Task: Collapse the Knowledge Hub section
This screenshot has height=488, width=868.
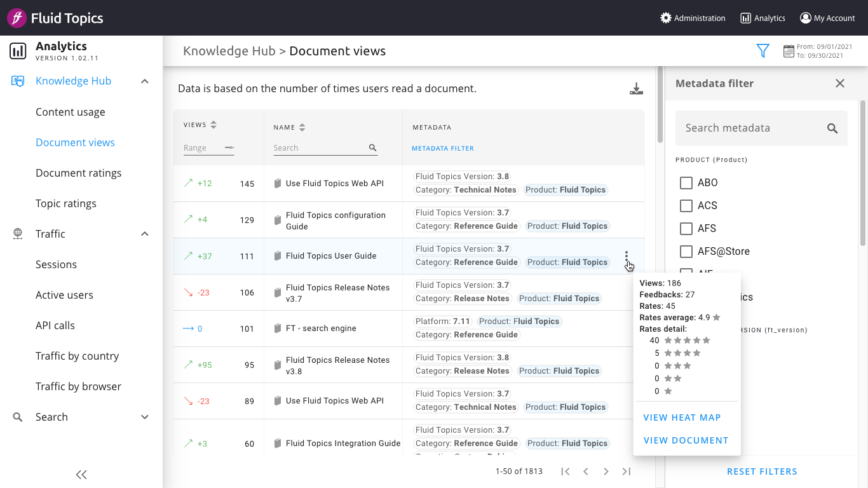Action: tap(145, 81)
